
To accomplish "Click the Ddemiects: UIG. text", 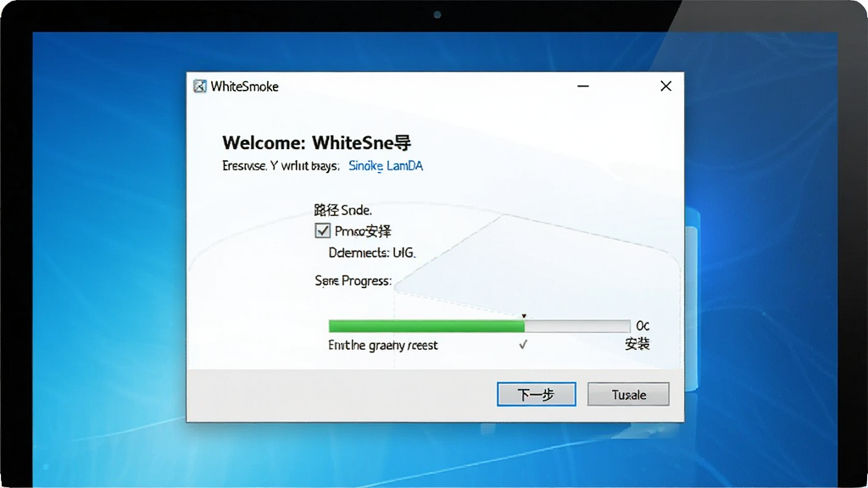I will [x=371, y=252].
